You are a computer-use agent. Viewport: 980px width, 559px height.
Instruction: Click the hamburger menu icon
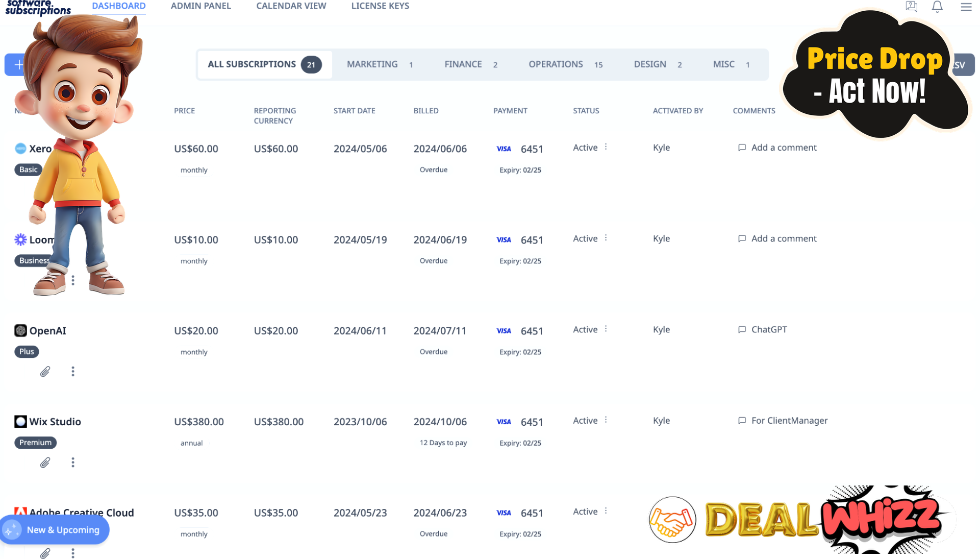point(967,7)
